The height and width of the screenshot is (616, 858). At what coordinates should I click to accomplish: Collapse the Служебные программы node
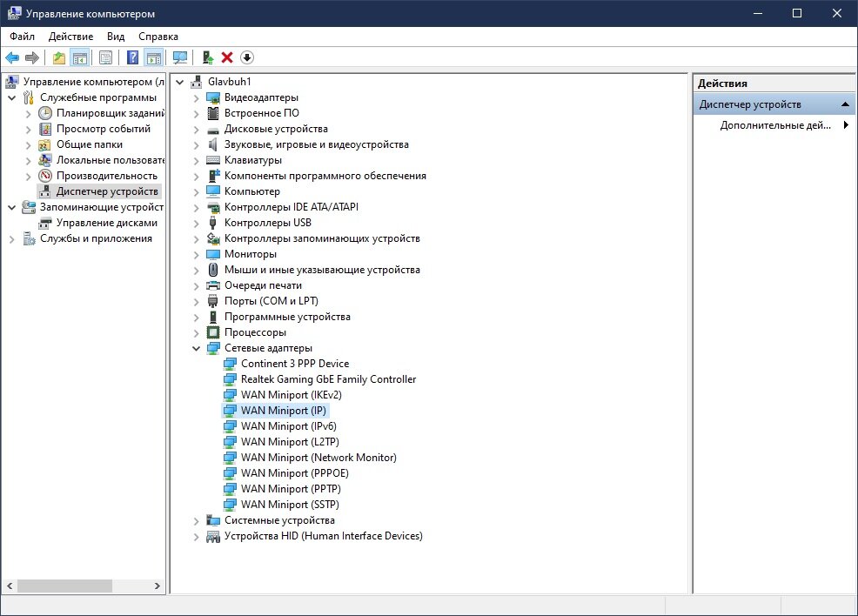click(x=11, y=98)
